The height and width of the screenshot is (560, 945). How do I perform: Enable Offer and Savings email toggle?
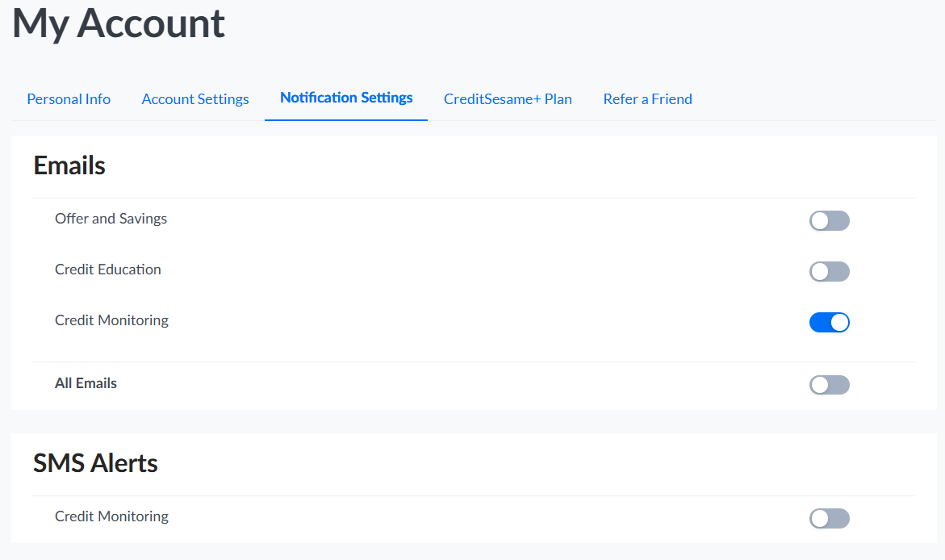pyautogui.click(x=830, y=220)
